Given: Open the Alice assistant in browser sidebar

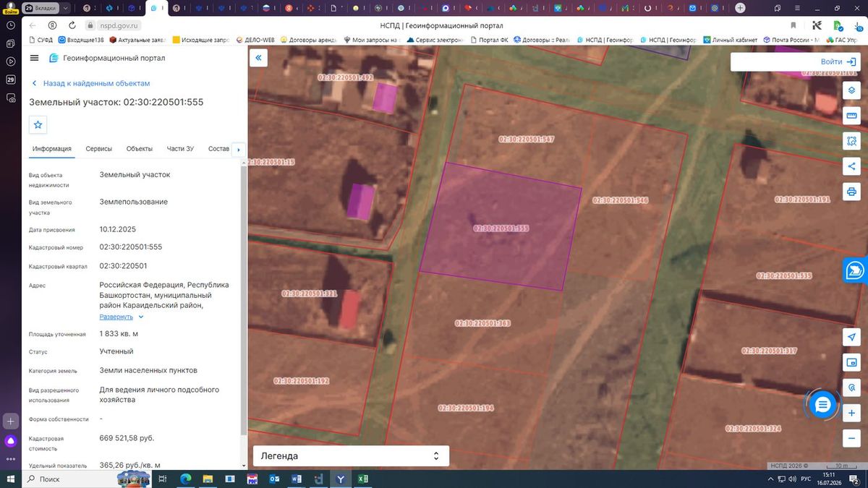Looking at the screenshot, I should 11,441.
